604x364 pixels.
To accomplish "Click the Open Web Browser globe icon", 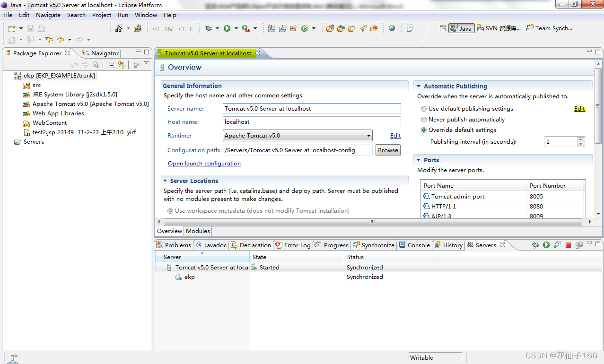I will pos(392,28).
